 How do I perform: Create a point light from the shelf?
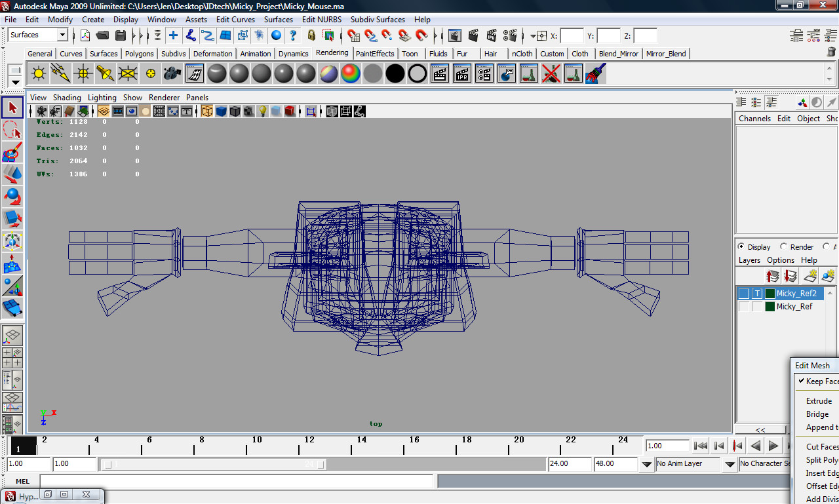(83, 73)
